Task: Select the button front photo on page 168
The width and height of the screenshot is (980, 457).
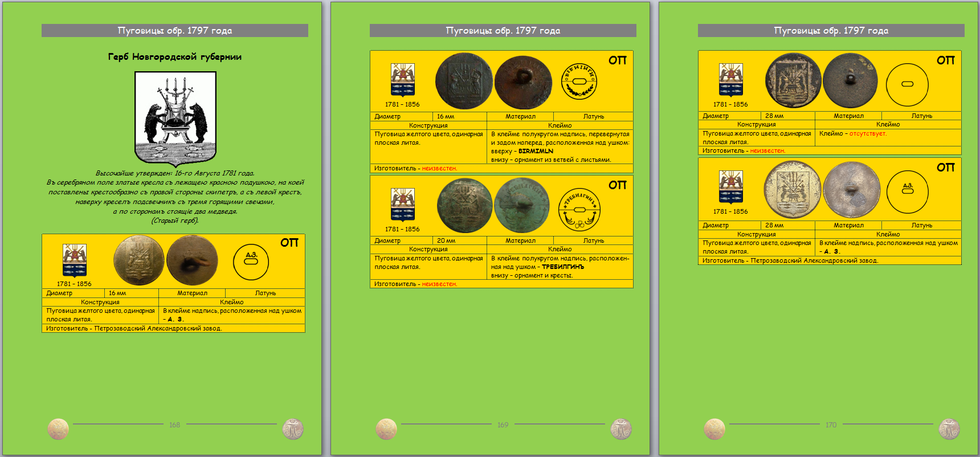Action: click(x=138, y=260)
